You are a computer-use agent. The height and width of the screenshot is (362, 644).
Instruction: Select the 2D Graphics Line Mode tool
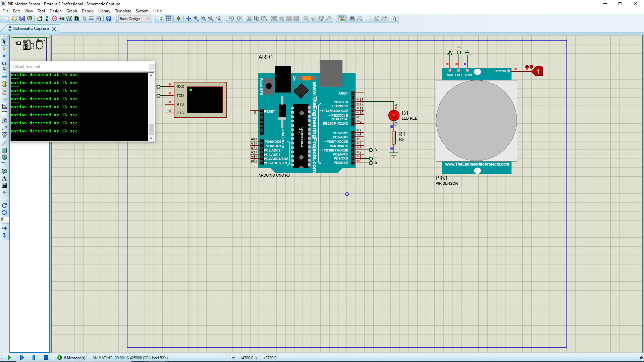(x=4, y=143)
